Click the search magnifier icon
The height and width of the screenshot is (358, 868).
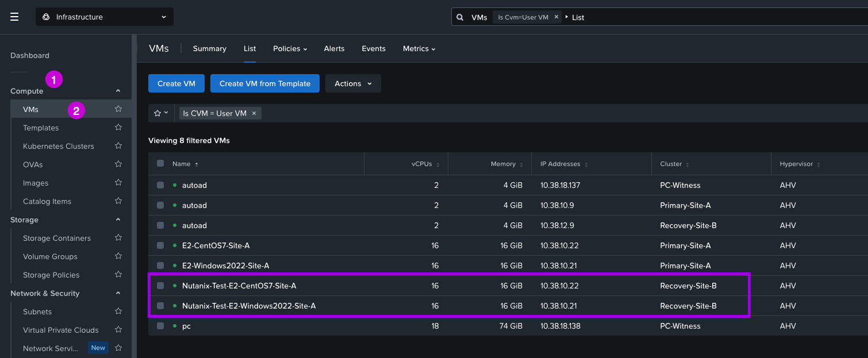point(460,17)
